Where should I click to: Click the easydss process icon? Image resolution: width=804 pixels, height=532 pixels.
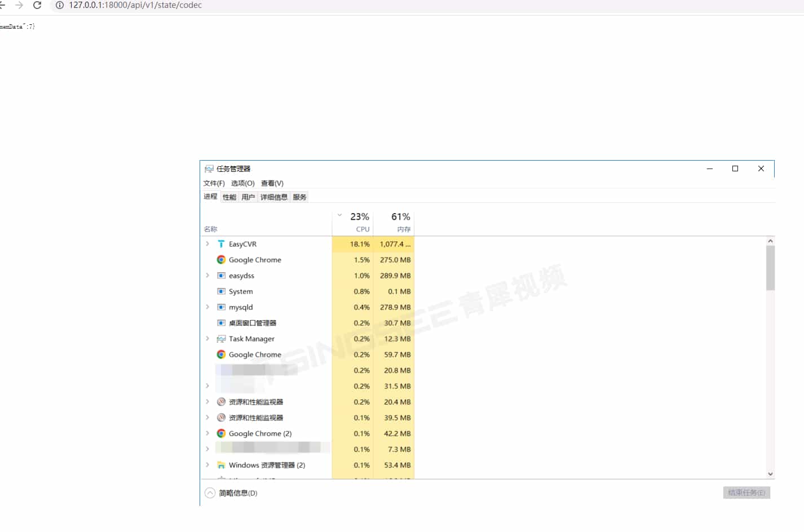220,275
